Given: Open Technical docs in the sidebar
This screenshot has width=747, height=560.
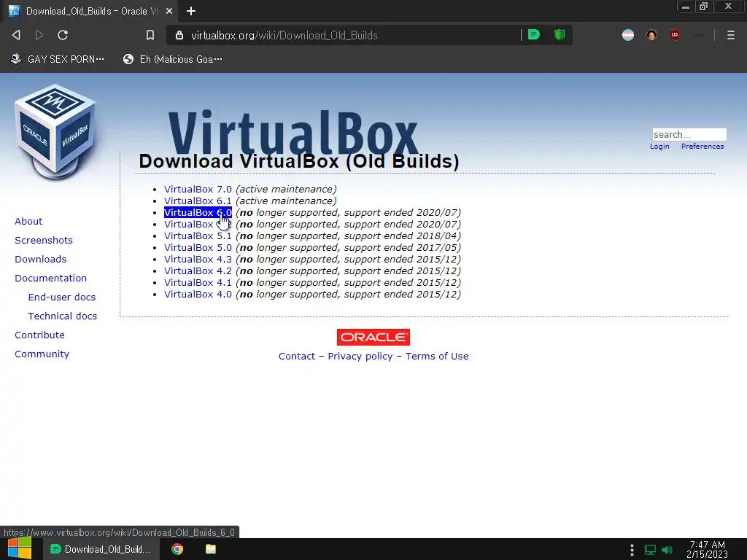Looking at the screenshot, I should tap(63, 316).
